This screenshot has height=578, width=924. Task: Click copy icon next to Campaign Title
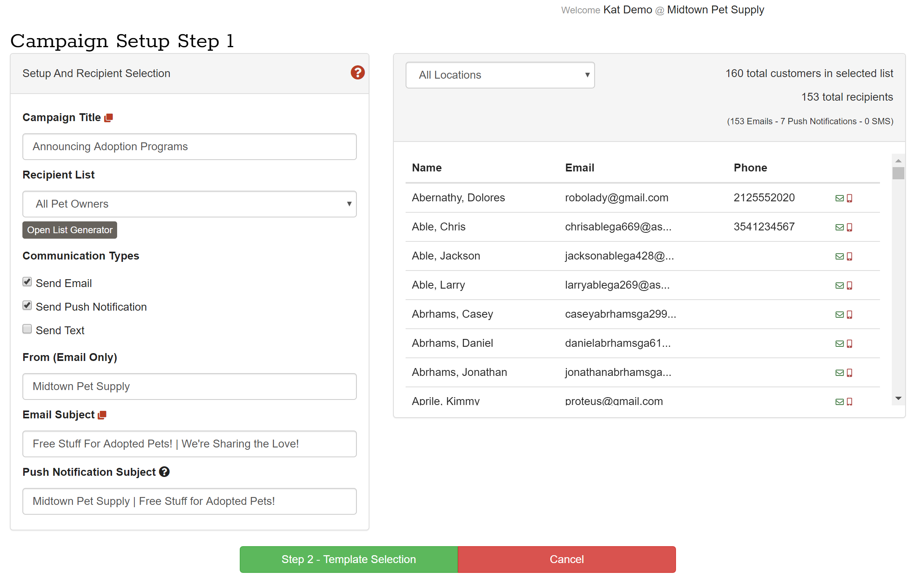pos(109,118)
